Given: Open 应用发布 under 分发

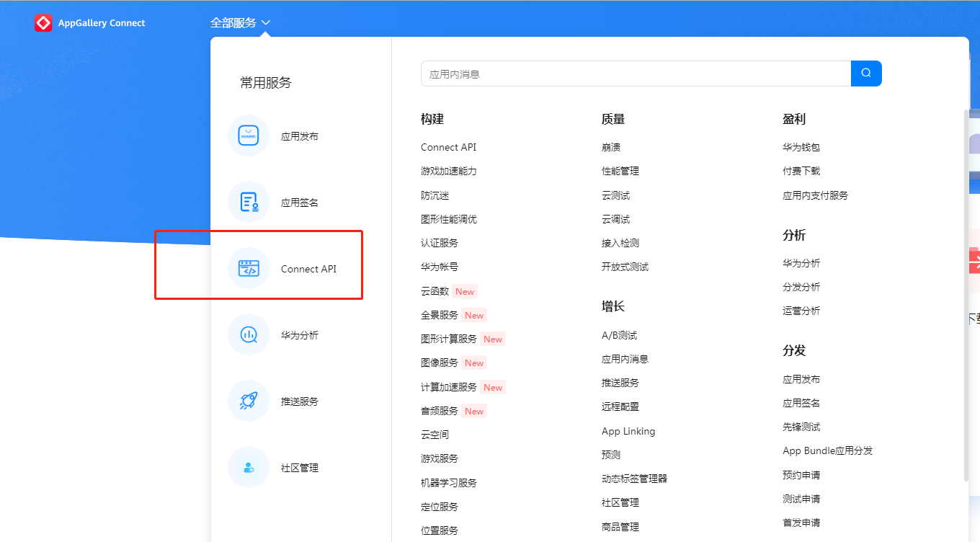Looking at the screenshot, I should coord(801,379).
